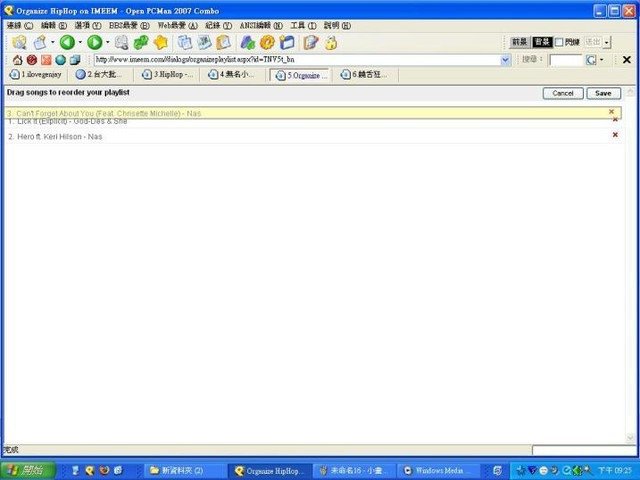Toggle the 閃爍 blink checkbox
640x480 pixels.
[559, 42]
